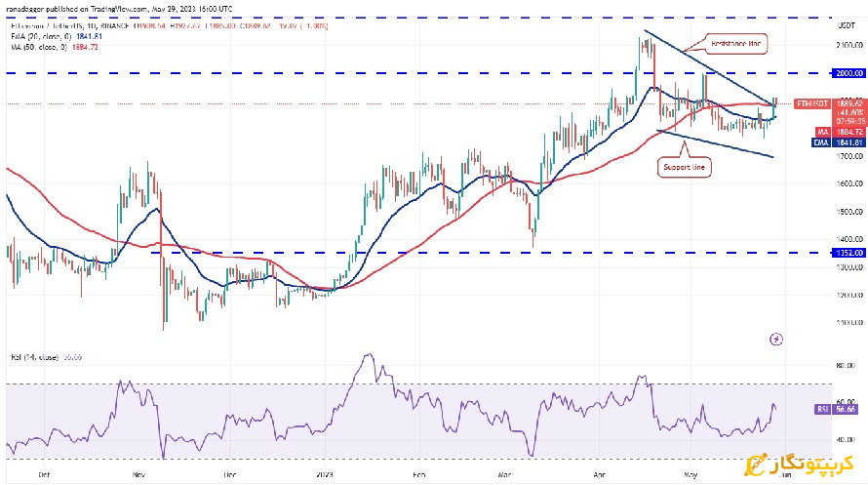Click the blue EMA tag on price axis
The image size is (868, 485).
[821, 142]
